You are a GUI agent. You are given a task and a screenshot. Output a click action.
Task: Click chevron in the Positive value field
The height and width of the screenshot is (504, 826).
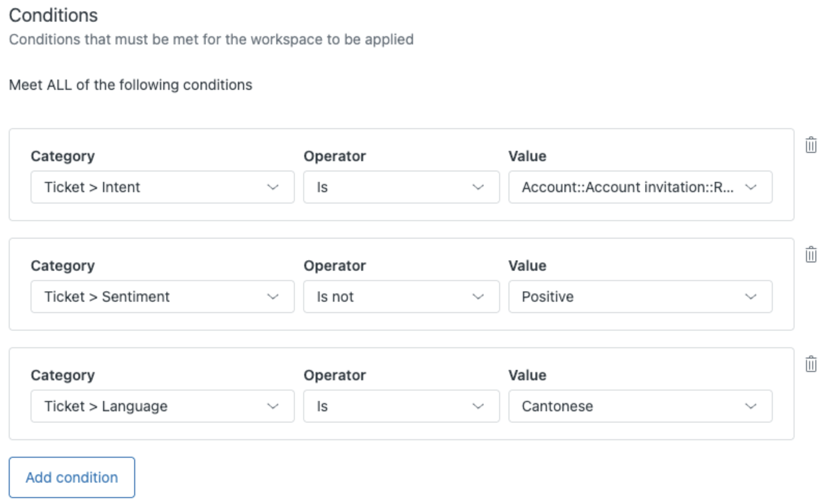(751, 297)
